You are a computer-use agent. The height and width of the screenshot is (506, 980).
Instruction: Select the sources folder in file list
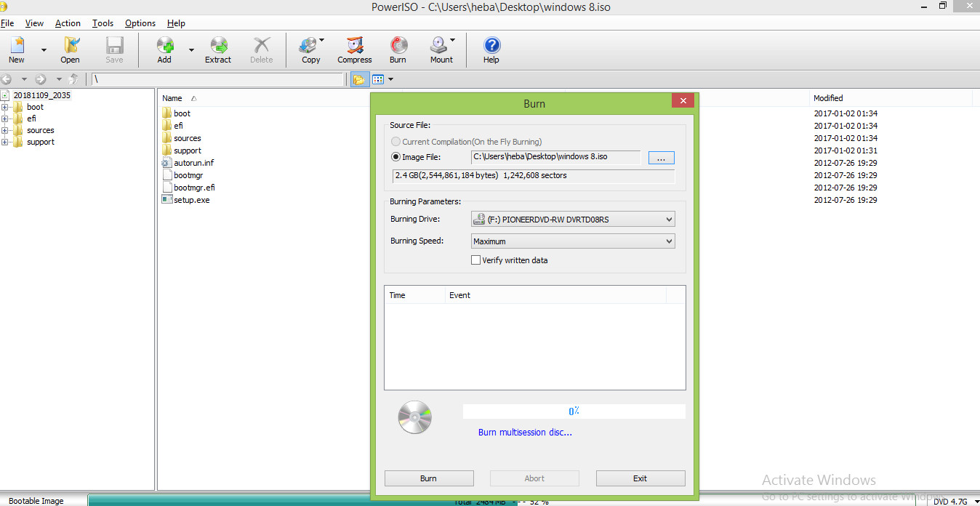click(x=187, y=138)
